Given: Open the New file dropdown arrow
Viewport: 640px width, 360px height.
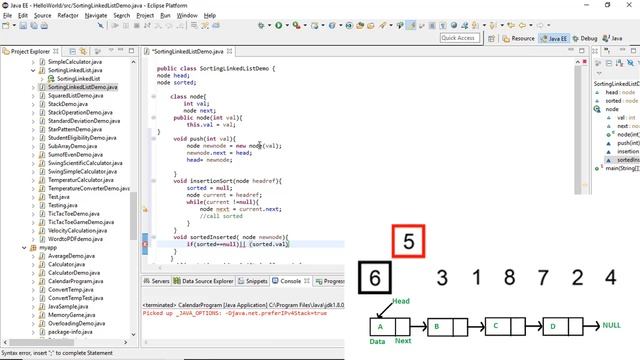Looking at the screenshot, I should click(x=14, y=26).
